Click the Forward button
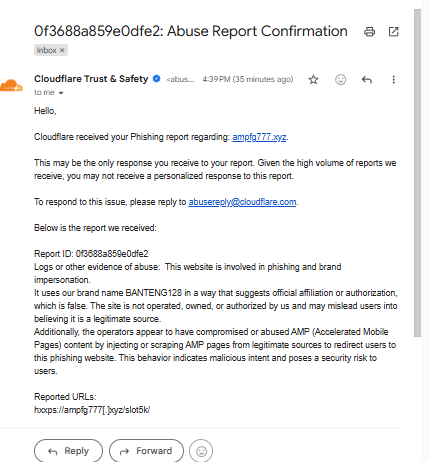This screenshot has height=462, width=429. pos(146,451)
